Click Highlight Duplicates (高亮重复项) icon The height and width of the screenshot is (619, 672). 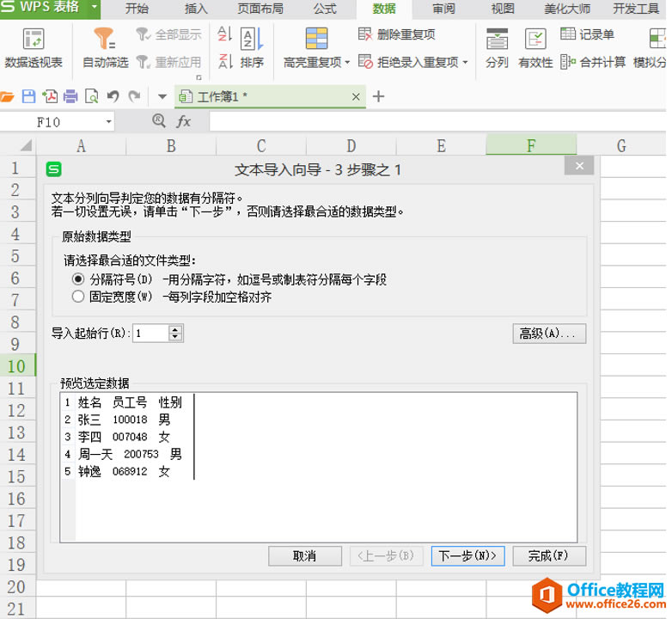coord(317,39)
